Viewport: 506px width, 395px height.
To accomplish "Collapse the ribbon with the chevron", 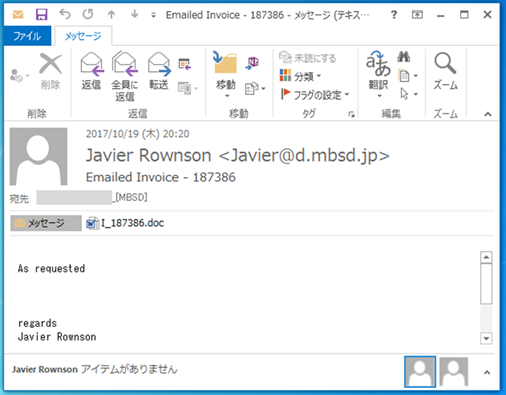I will pos(488,114).
